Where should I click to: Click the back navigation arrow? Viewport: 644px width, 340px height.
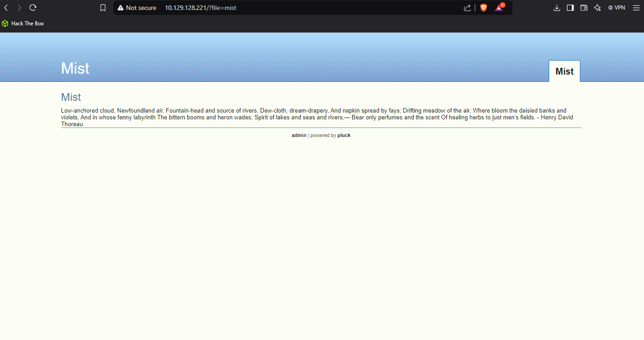pos(6,7)
